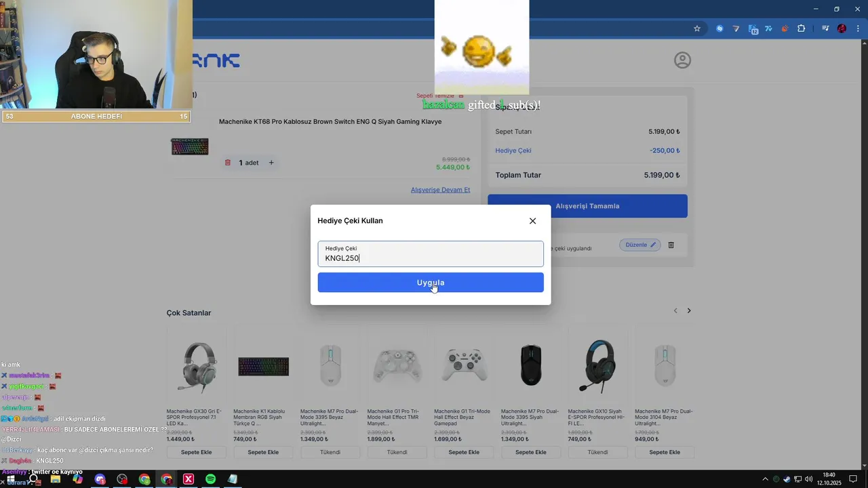Increase quantity with the plus icon
The width and height of the screenshot is (868, 488).
click(271, 163)
